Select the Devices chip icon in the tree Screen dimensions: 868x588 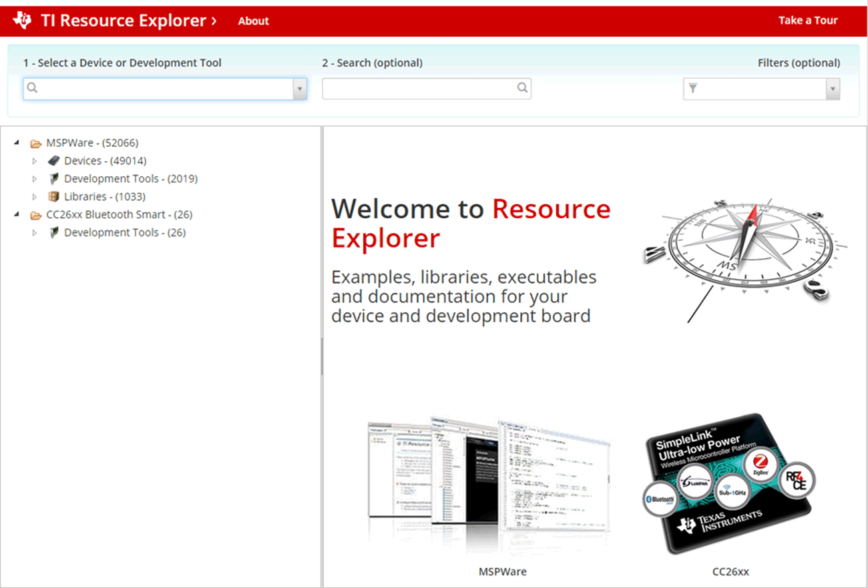coord(53,160)
